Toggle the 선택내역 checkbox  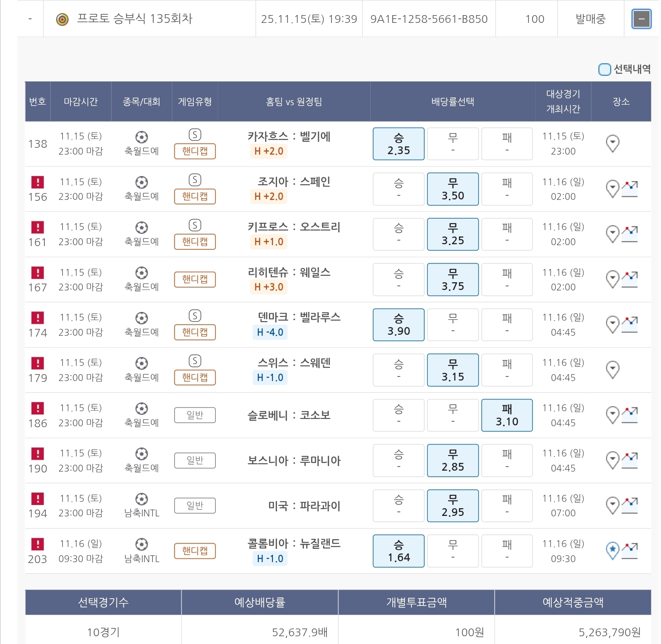click(604, 70)
